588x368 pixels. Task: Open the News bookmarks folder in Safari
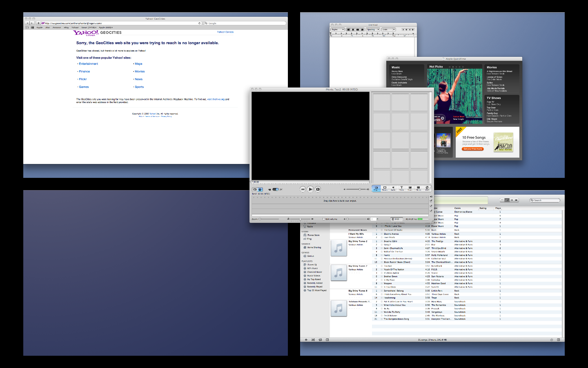(89, 27)
